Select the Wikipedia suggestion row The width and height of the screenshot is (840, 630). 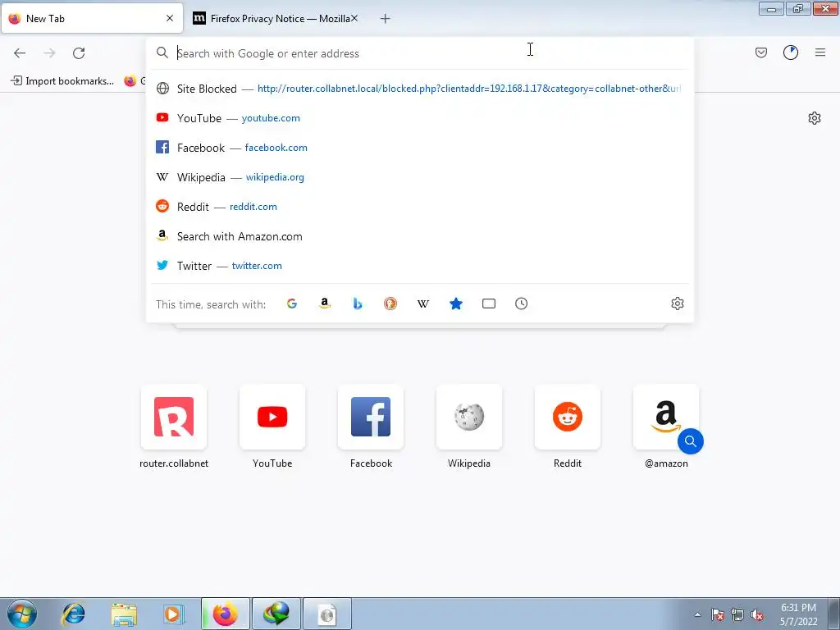(419, 177)
